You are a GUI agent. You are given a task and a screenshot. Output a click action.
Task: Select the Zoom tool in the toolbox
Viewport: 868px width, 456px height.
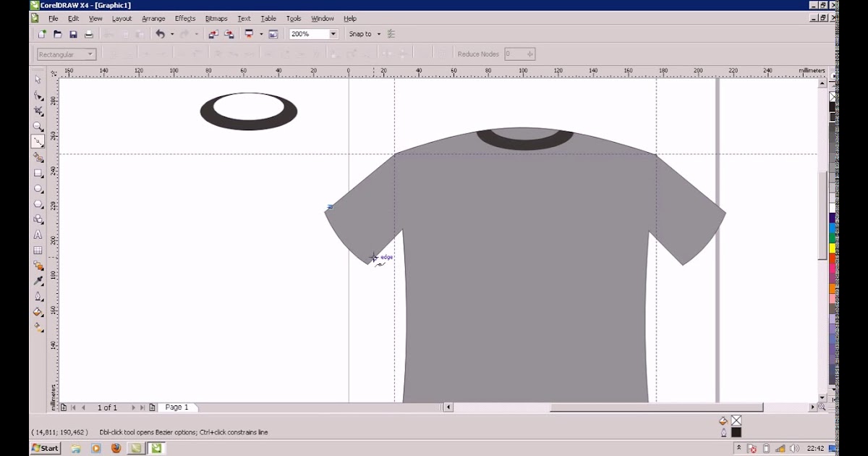[x=38, y=127]
